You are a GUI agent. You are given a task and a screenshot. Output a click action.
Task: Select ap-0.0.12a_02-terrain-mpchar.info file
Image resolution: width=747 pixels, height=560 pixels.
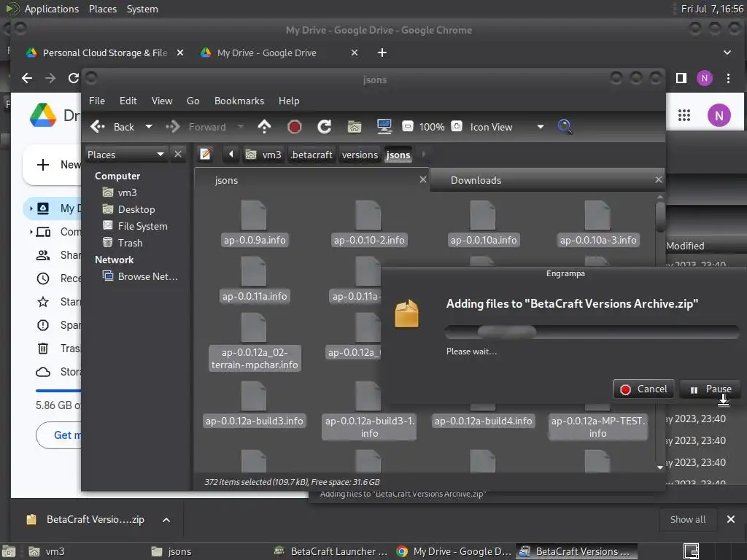click(x=255, y=342)
